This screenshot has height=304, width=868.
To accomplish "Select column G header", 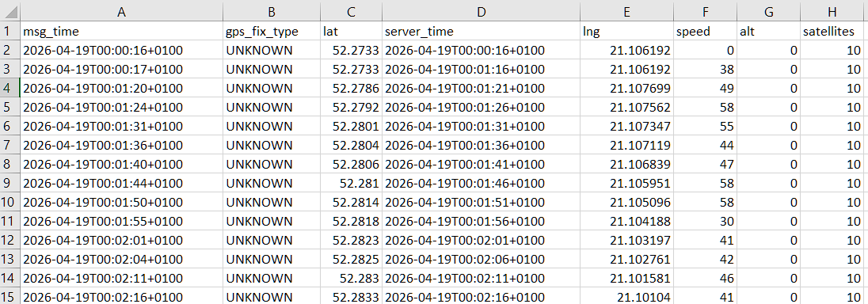I will 769,12.
